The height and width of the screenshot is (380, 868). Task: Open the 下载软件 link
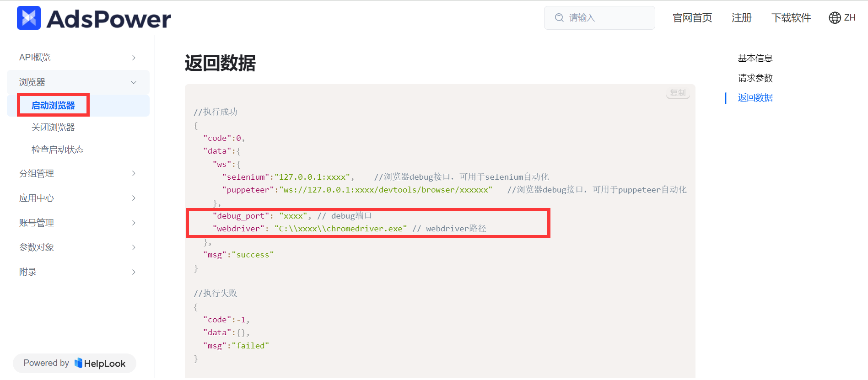point(791,18)
